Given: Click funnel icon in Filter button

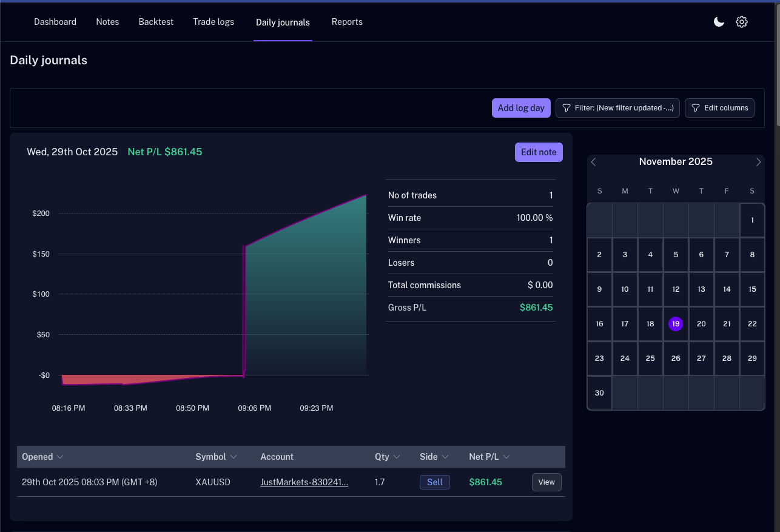Looking at the screenshot, I should click(567, 108).
